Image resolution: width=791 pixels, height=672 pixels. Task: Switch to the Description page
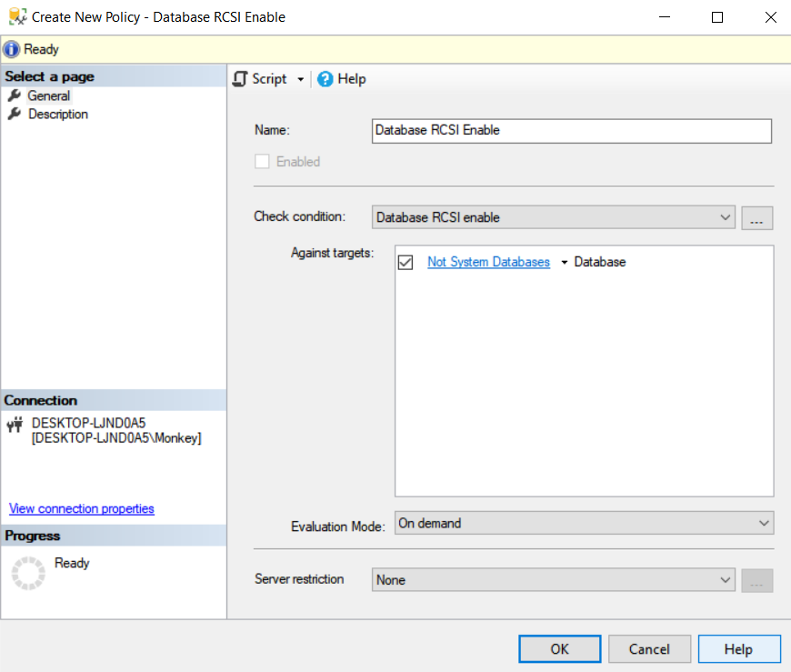[x=58, y=114]
